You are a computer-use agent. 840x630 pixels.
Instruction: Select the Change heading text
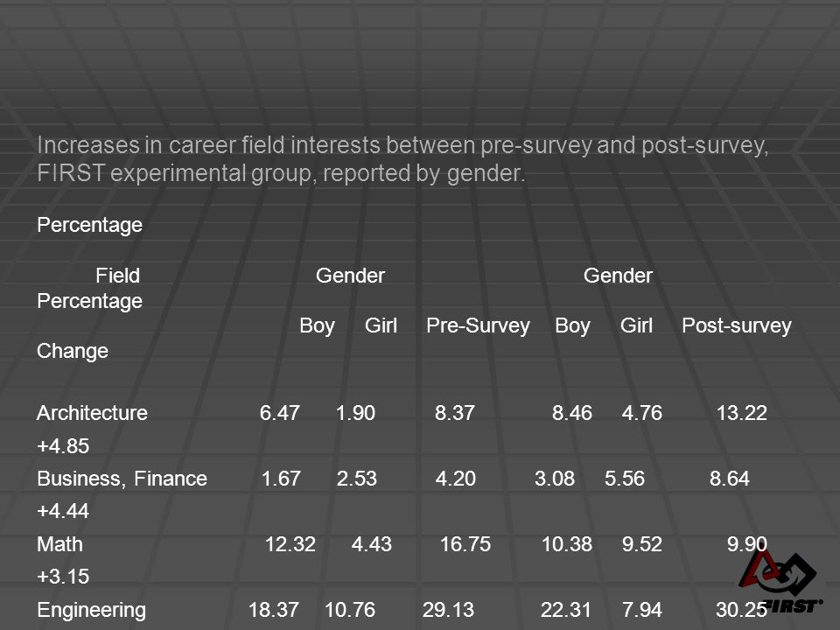pyautogui.click(x=73, y=352)
